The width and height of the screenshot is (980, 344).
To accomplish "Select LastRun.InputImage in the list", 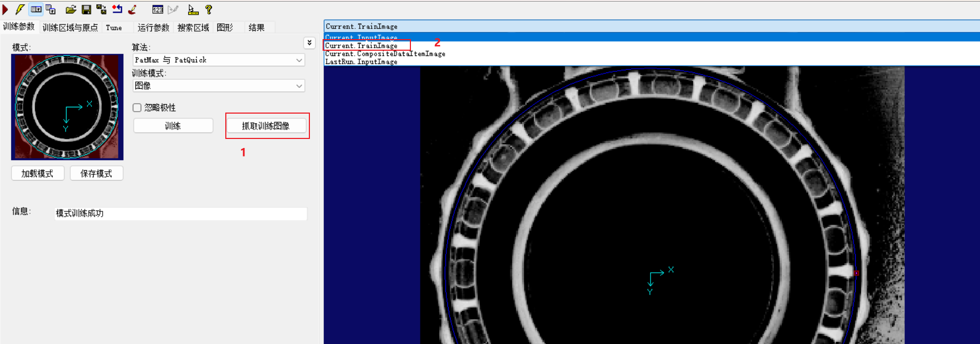I will [x=652, y=62].
